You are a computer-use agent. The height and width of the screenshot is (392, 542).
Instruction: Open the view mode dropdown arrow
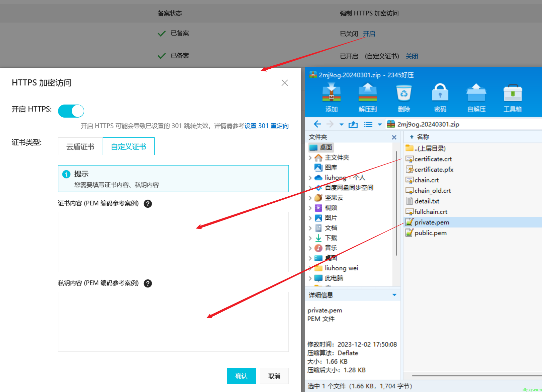[380, 125]
